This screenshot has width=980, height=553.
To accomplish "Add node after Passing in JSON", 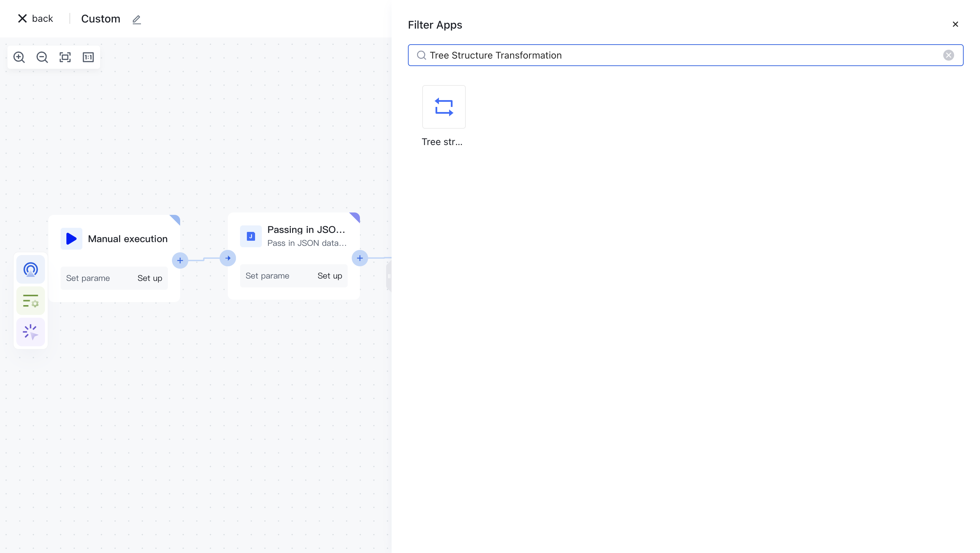I will [360, 258].
